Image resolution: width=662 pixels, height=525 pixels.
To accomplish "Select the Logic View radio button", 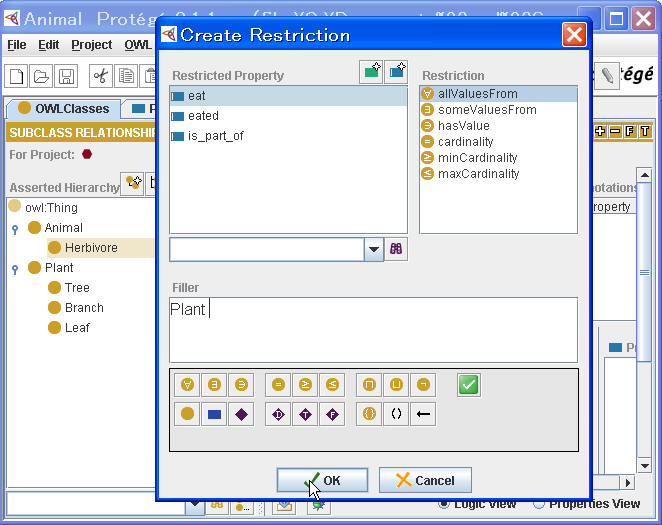I will click(445, 504).
